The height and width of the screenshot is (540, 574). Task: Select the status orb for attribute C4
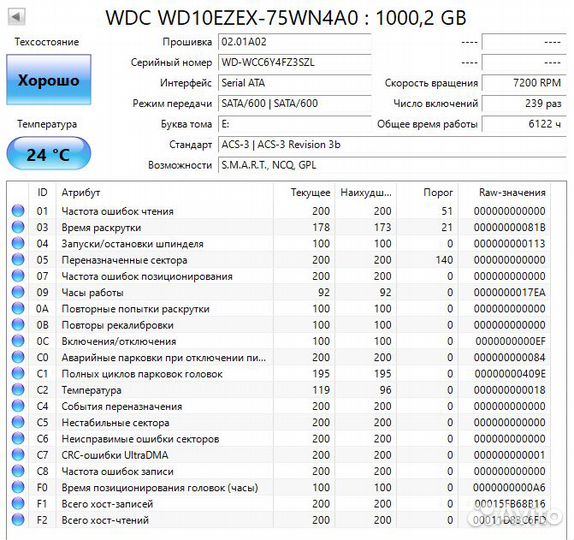point(18,406)
